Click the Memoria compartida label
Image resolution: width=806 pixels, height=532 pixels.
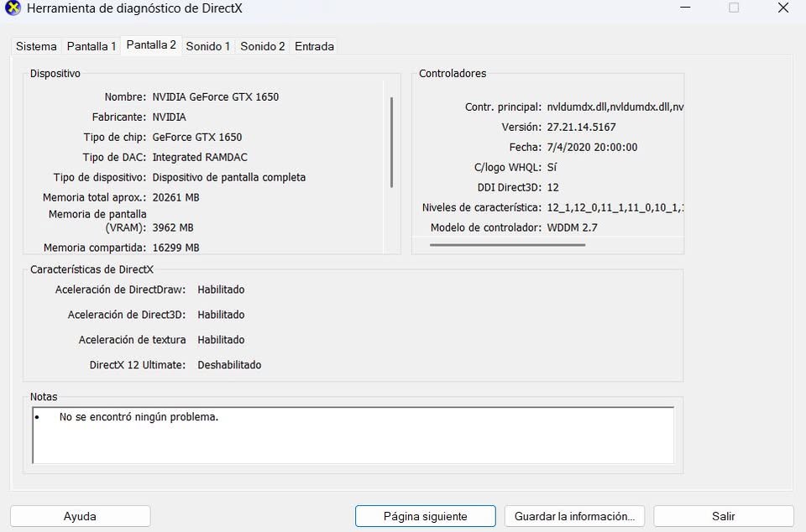95,248
